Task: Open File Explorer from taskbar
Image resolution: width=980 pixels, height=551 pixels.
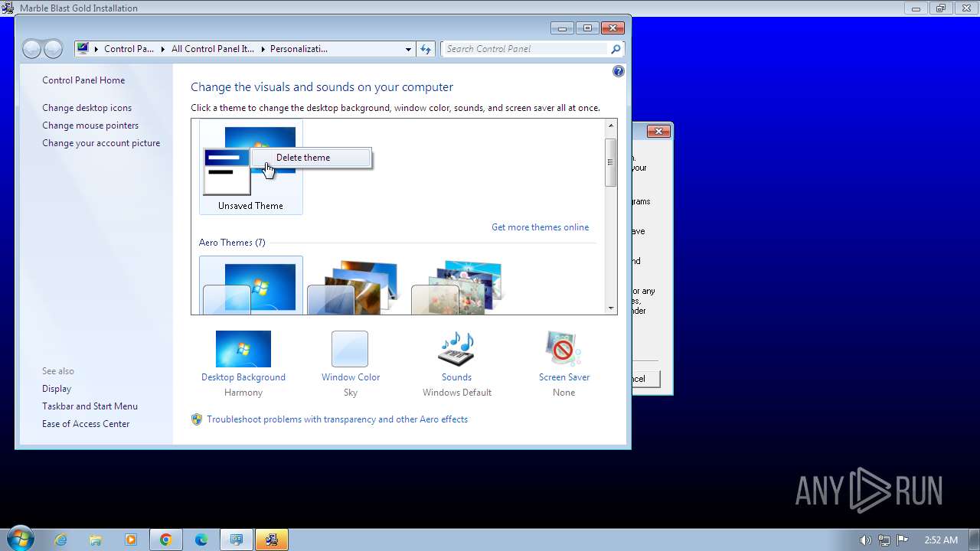Action: pos(96,540)
